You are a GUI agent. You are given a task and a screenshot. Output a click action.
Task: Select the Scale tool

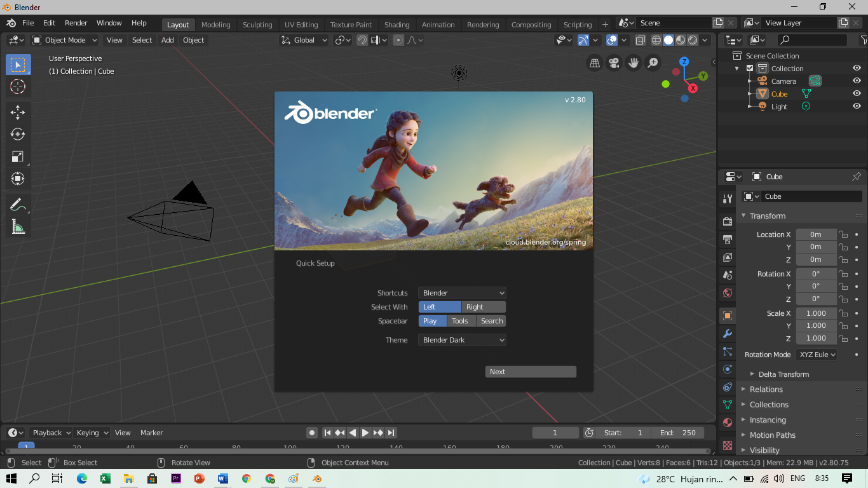[18, 156]
